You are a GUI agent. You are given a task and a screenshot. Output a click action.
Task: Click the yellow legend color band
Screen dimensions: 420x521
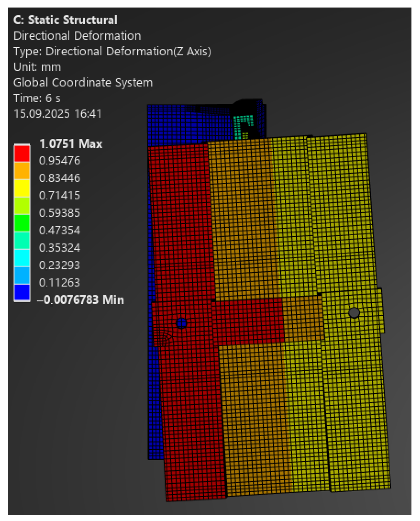point(22,188)
